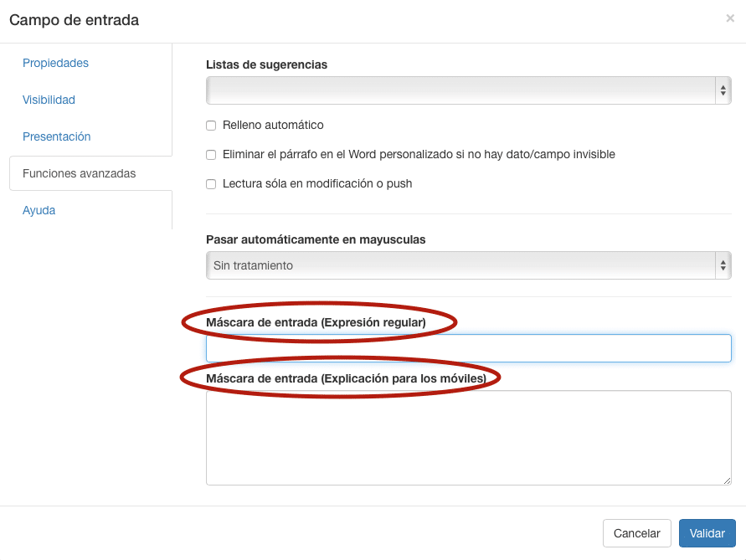Viewport: 746px width, 560px height.
Task: Close the Campo de entrada dialog
Action: (729, 18)
